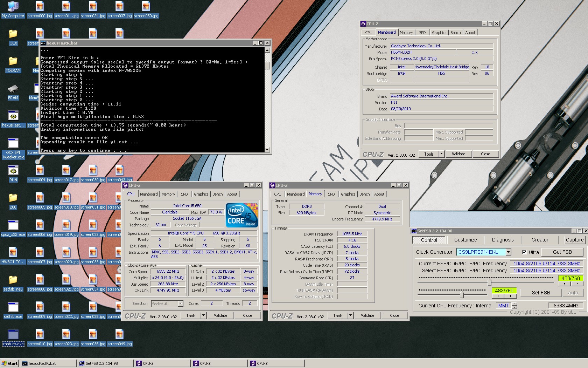Screen dimensions: 588x368
Task: Open Graphics tab in the Memory CPU-Z window
Action: tap(348, 194)
